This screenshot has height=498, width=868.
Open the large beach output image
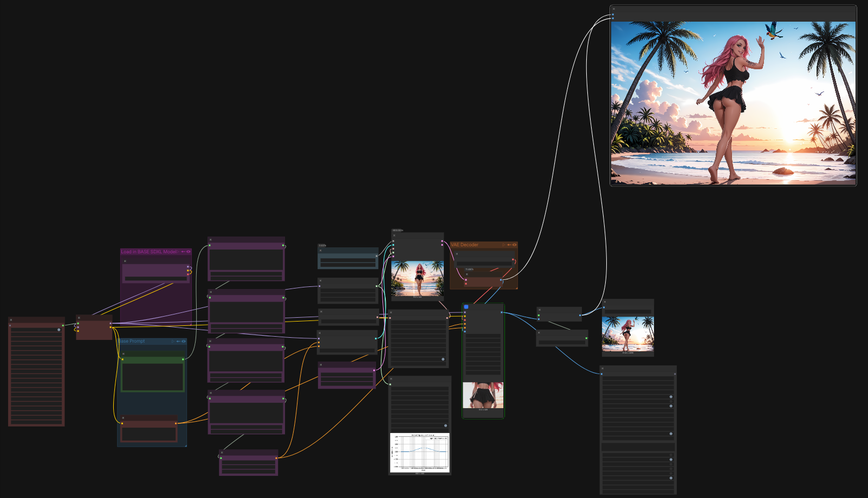click(733, 103)
